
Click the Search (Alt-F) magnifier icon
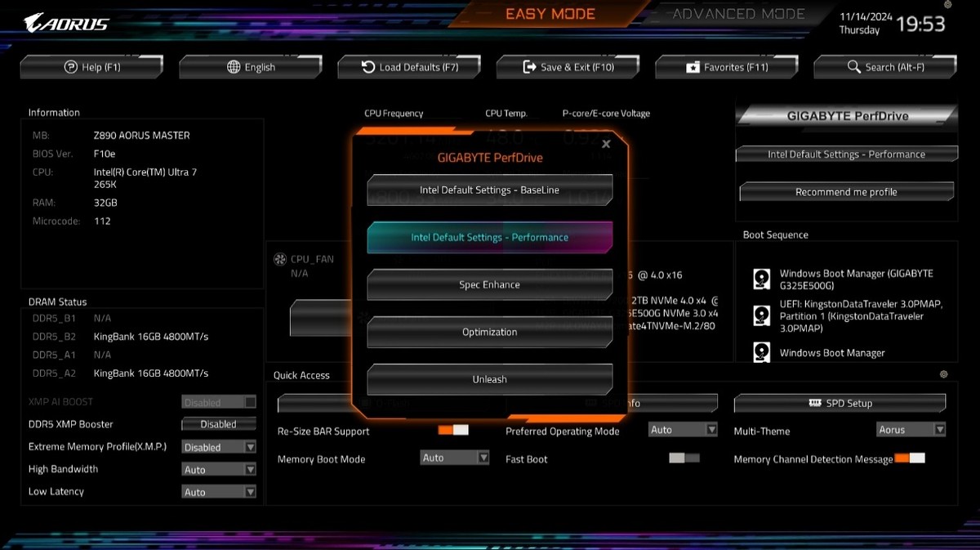[854, 67]
